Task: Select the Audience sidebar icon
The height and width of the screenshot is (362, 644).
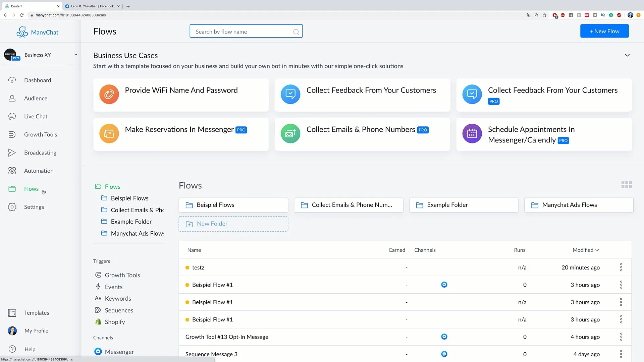Action: 12,98
